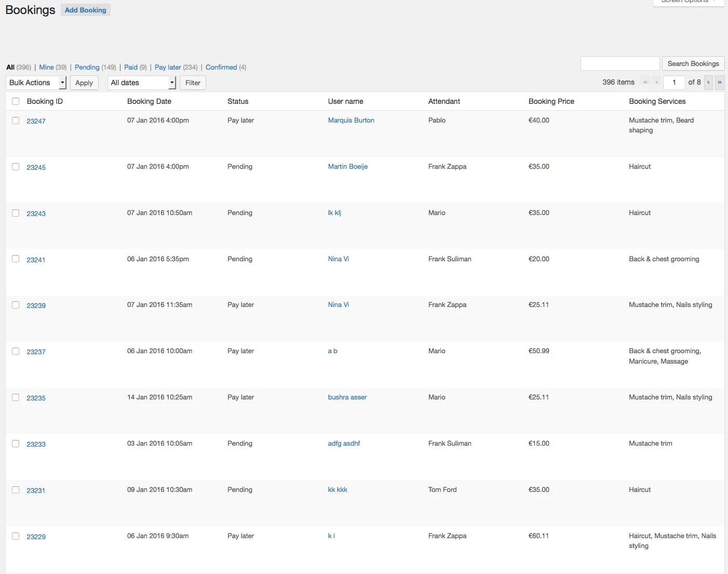Image resolution: width=728 pixels, height=574 pixels.
Task: Click the Search Bookings button
Action: [x=693, y=63]
